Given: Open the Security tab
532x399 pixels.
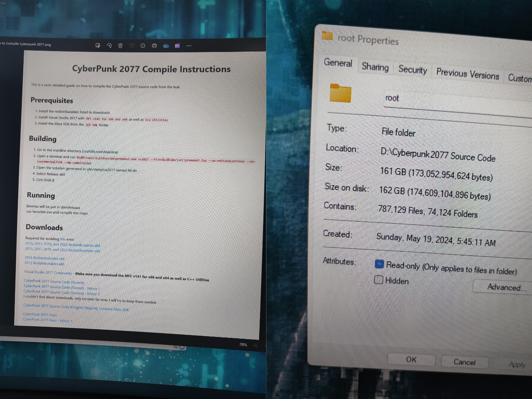Looking at the screenshot, I should click(412, 69).
